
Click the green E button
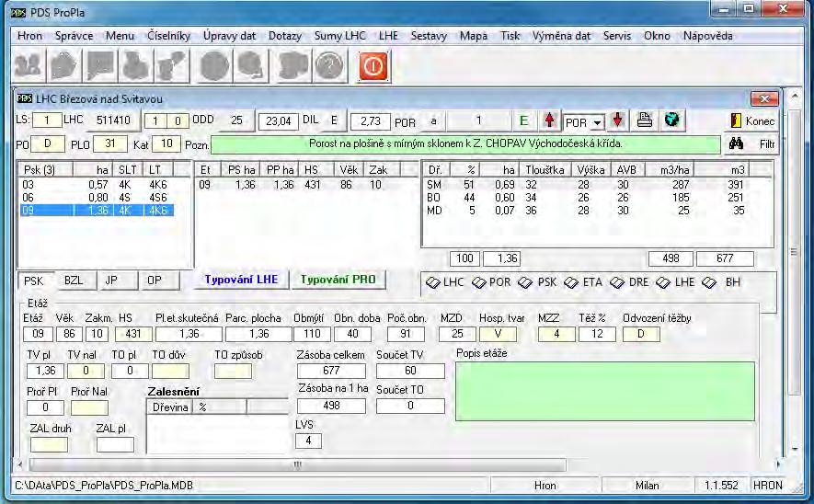click(523, 120)
